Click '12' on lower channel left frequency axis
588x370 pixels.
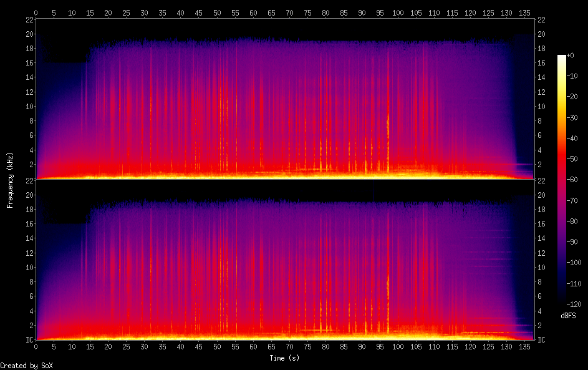click(x=29, y=253)
